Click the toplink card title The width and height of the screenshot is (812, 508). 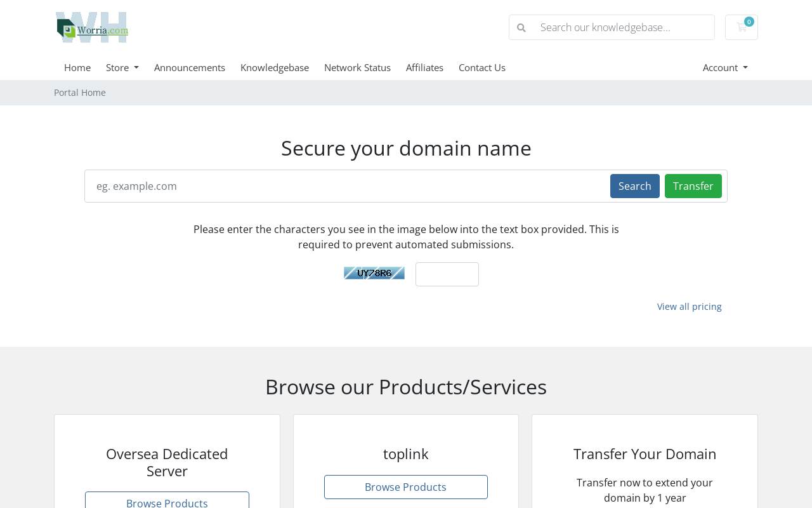pyautogui.click(x=406, y=454)
